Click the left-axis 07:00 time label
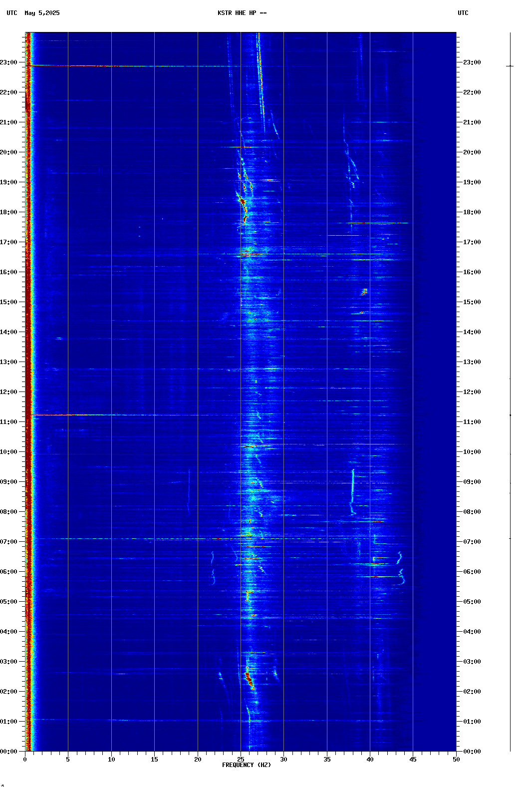Viewport: 532px width, 791px height. 8,542
